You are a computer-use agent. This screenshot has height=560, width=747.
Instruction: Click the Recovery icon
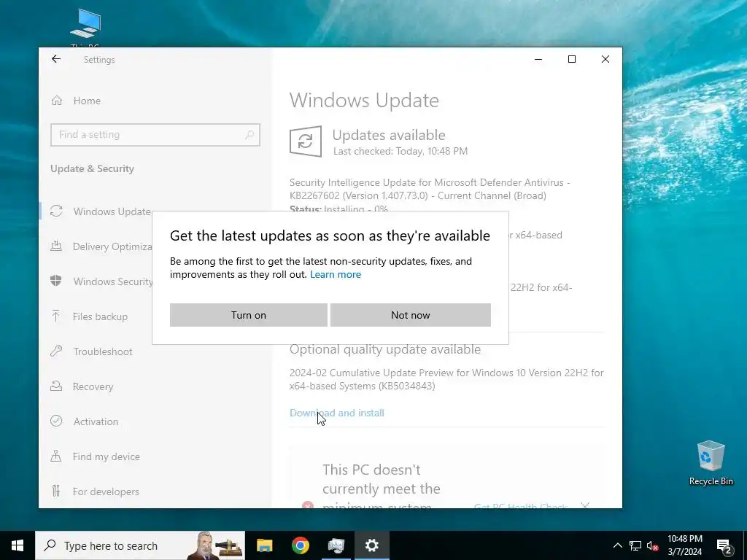coord(56,386)
